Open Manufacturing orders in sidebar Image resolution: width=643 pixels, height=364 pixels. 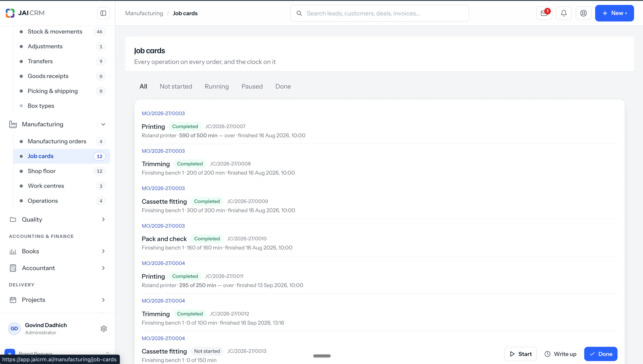(x=62, y=142)
